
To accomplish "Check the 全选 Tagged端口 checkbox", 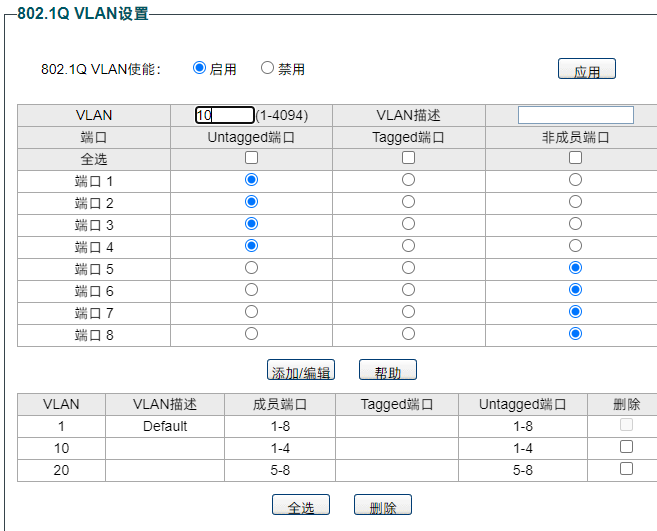I will click(408, 158).
